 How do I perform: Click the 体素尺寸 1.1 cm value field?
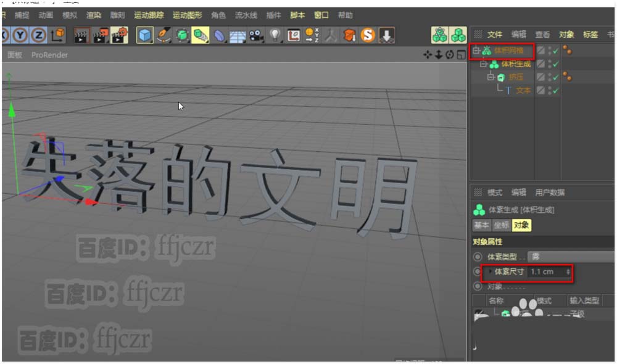(545, 271)
